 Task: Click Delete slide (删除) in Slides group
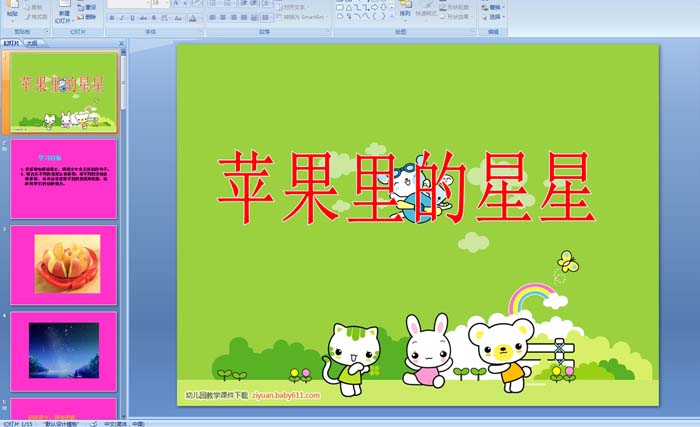(87, 17)
